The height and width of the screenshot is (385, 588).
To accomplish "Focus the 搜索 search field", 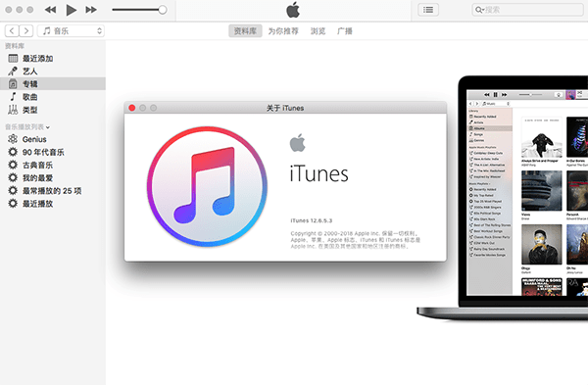I will (x=527, y=10).
